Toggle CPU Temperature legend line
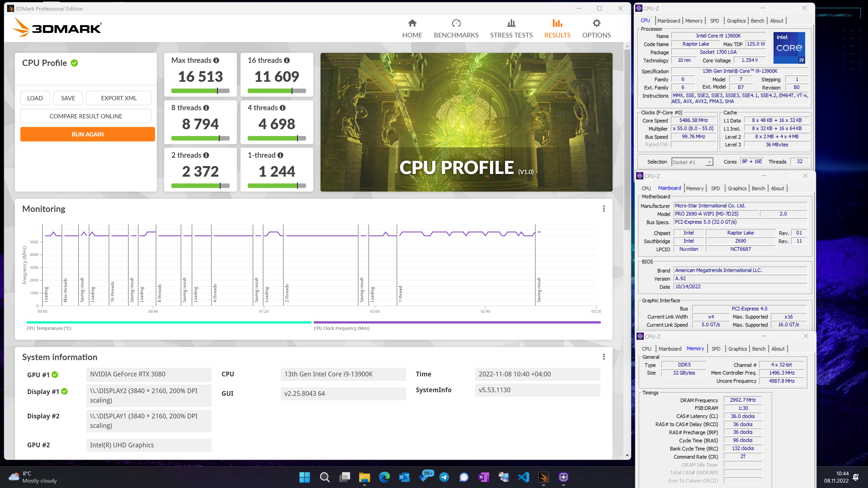Viewport: 868px width, 488px height. tap(168, 322)
